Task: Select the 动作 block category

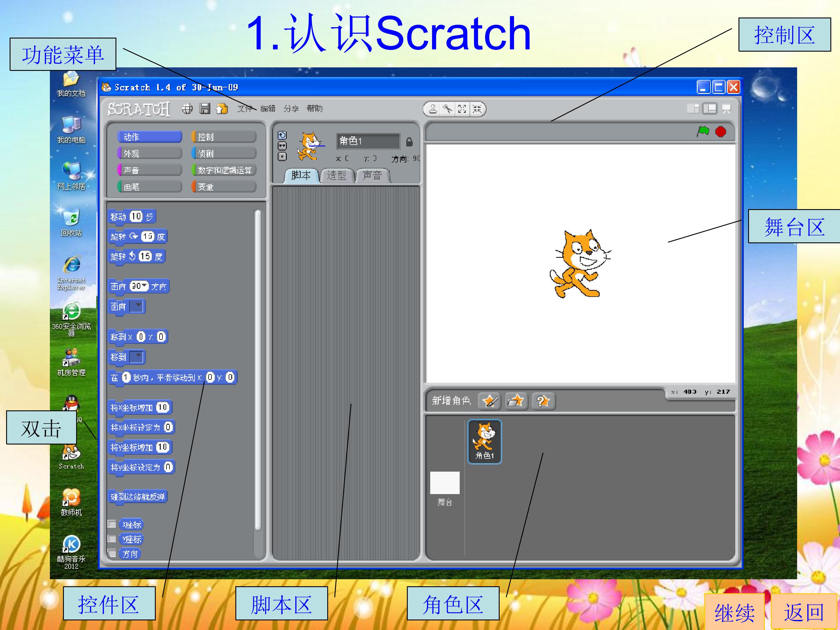Action: point(150,137)
